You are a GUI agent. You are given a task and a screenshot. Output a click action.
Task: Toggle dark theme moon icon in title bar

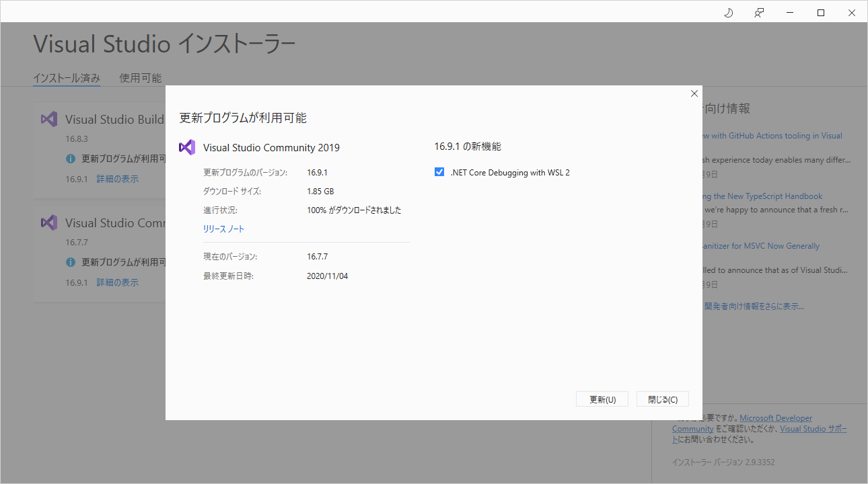[728, 13]
